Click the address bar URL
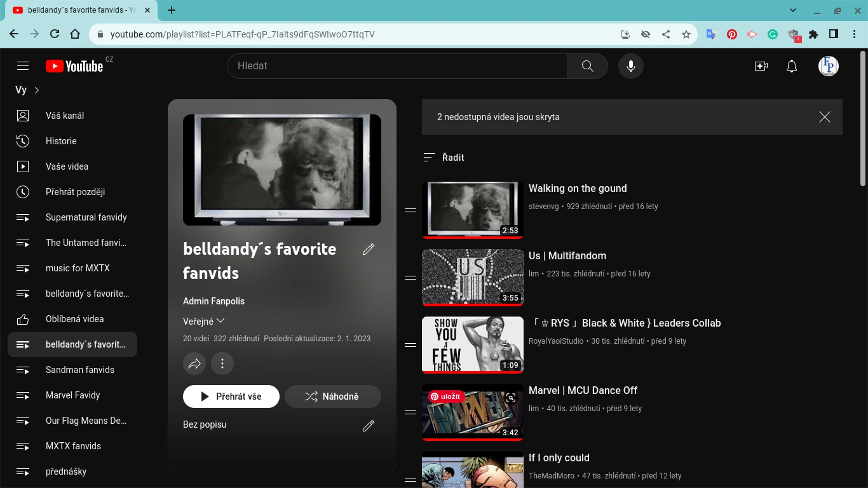The height and width of the screenshot is (488, 868). click(243, 34)
